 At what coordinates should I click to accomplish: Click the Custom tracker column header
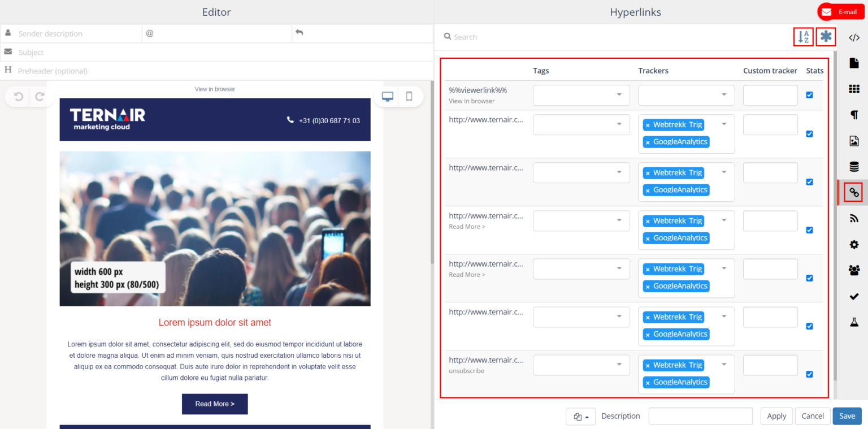(770, 71)
